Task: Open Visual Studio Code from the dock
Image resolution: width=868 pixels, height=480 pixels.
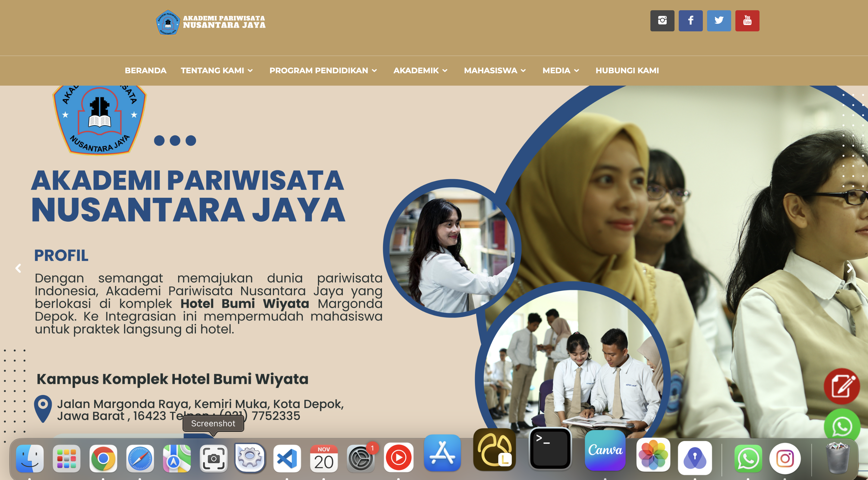Action: tap(287, 458)
